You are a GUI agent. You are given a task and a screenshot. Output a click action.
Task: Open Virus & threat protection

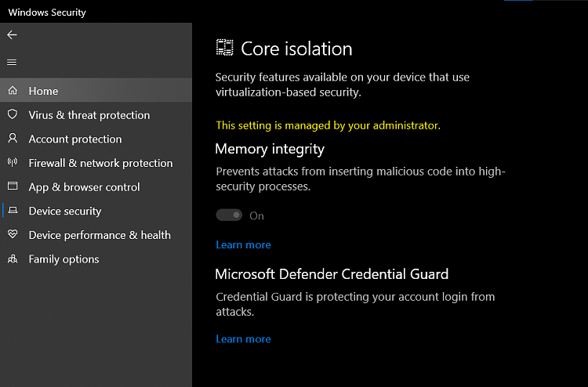point(96,114)
